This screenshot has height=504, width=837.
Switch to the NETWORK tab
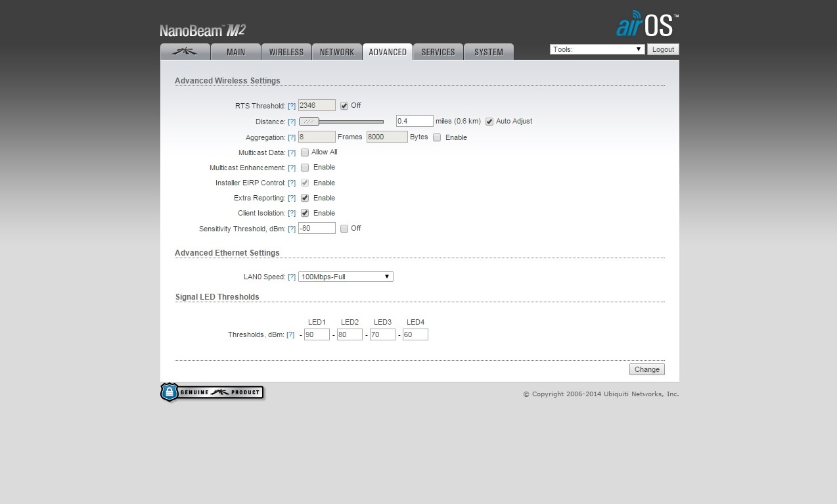coord(337,52)
